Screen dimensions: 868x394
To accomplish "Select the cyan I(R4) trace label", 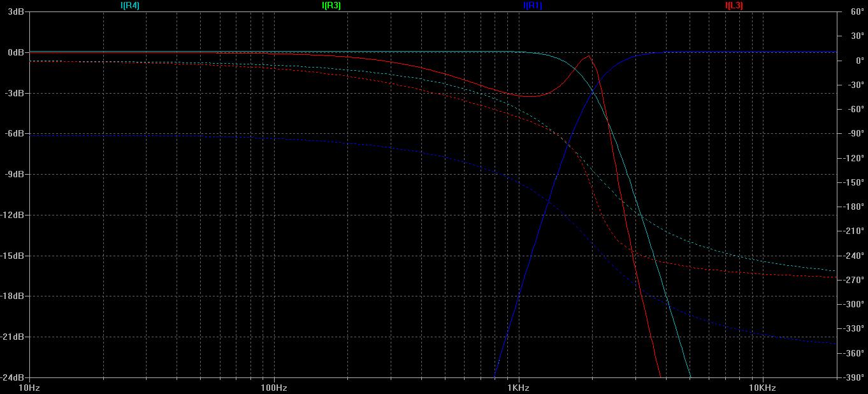I will coord(130,5).
